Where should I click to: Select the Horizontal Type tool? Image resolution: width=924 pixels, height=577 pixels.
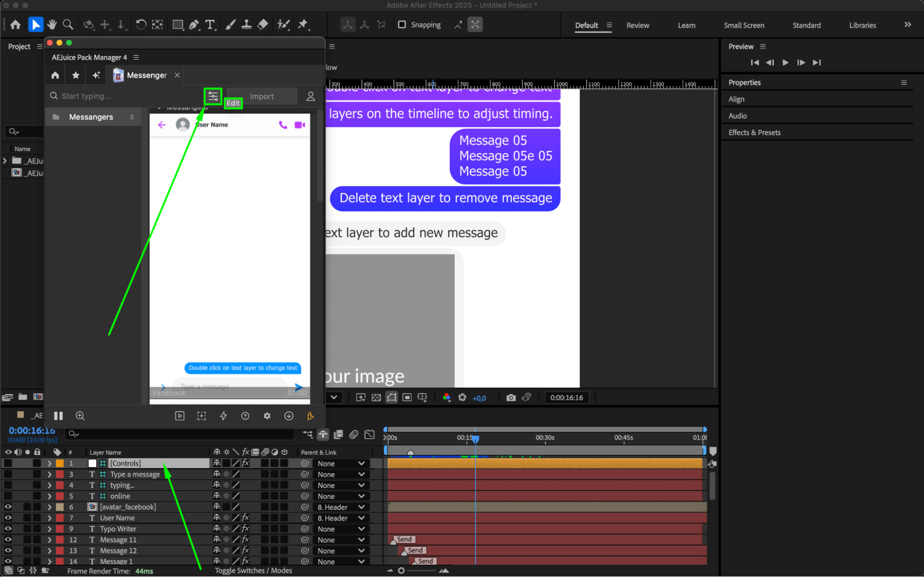click(x=210, y=25)
